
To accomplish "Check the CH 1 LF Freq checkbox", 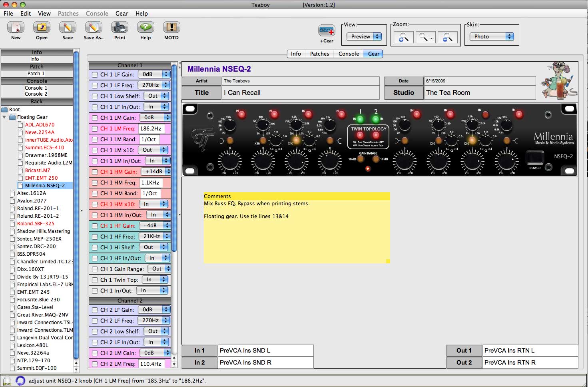I will [x=95, y=85].
